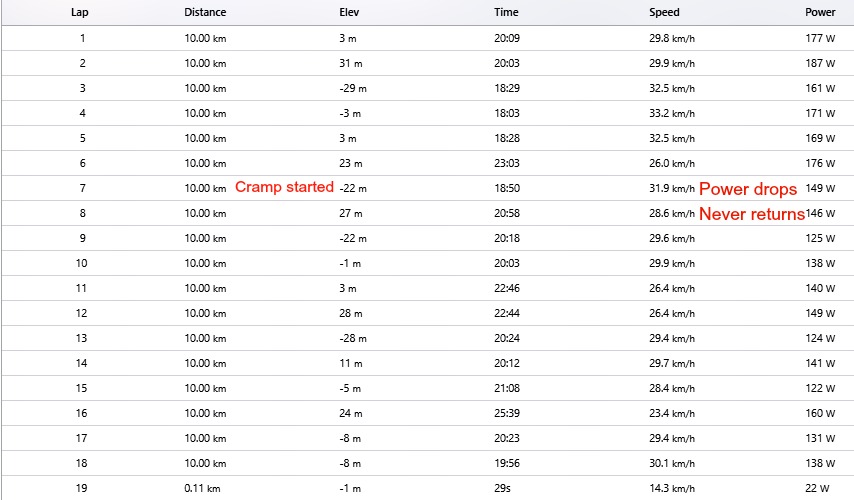Select the 0.11 km distance cell
This screenshot has height=500, width=854.
[x=202, y=488]
